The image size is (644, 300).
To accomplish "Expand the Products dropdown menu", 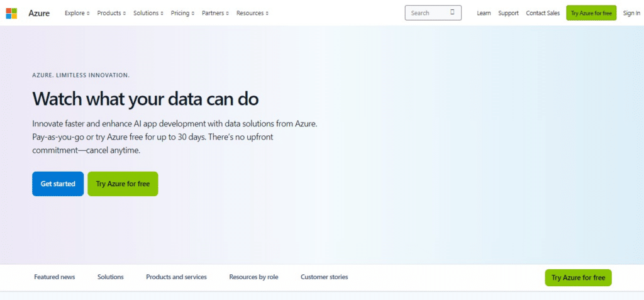I will click(111, 13).
